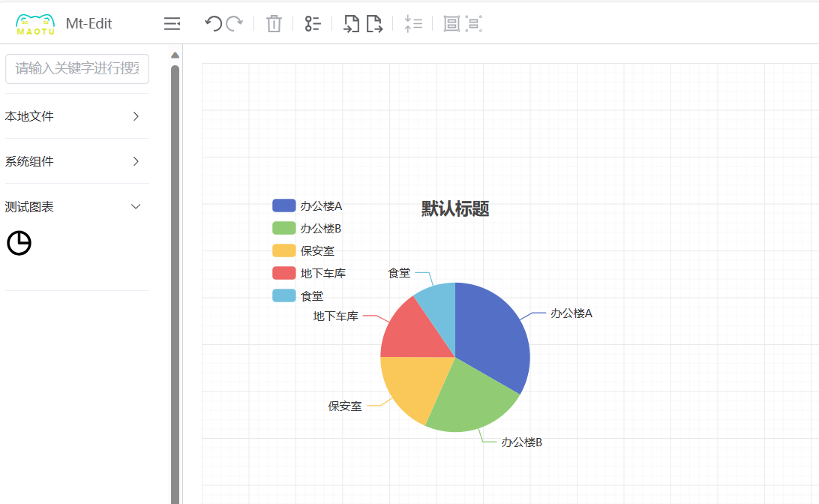Click the MAOTU logo
The height and width of the screenshot is (504, 819).
(x=35, y=24)
